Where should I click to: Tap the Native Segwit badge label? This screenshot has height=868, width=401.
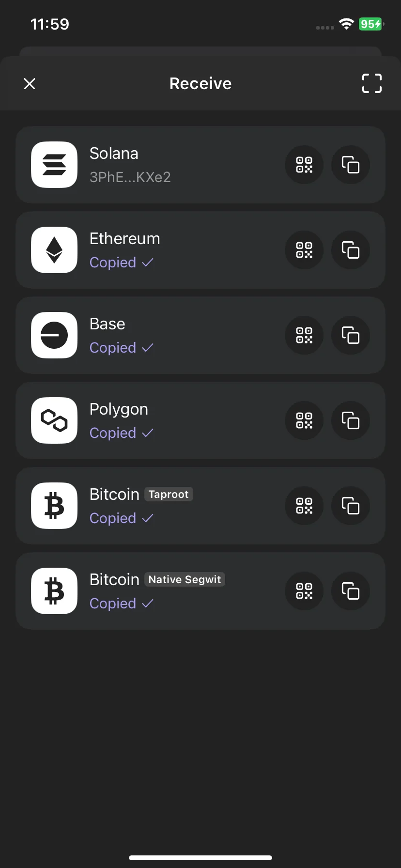(185, 579)
